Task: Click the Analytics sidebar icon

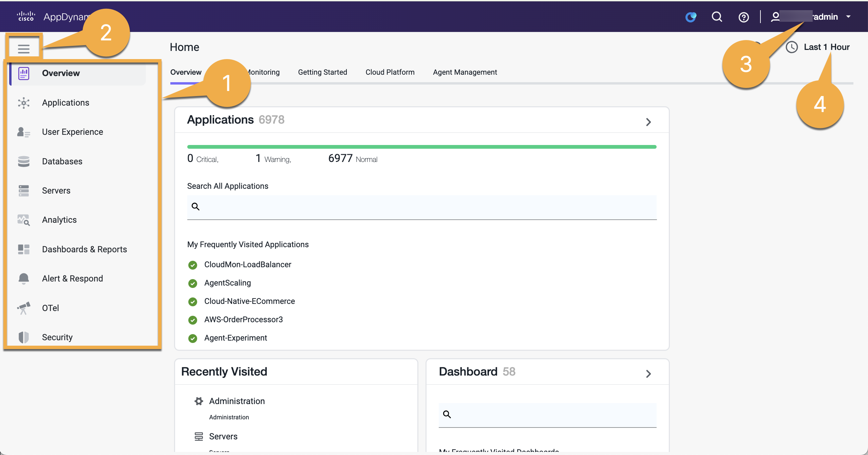Action: tap(23, 220)
